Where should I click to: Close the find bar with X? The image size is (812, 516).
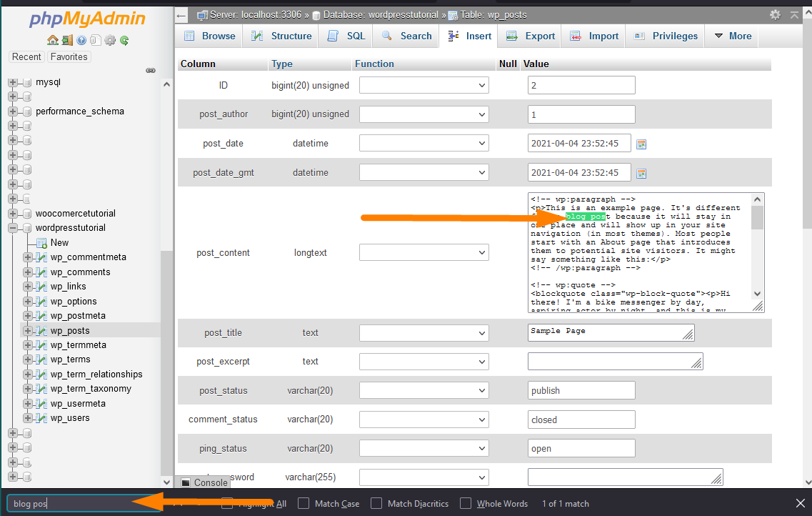[800, 503]
